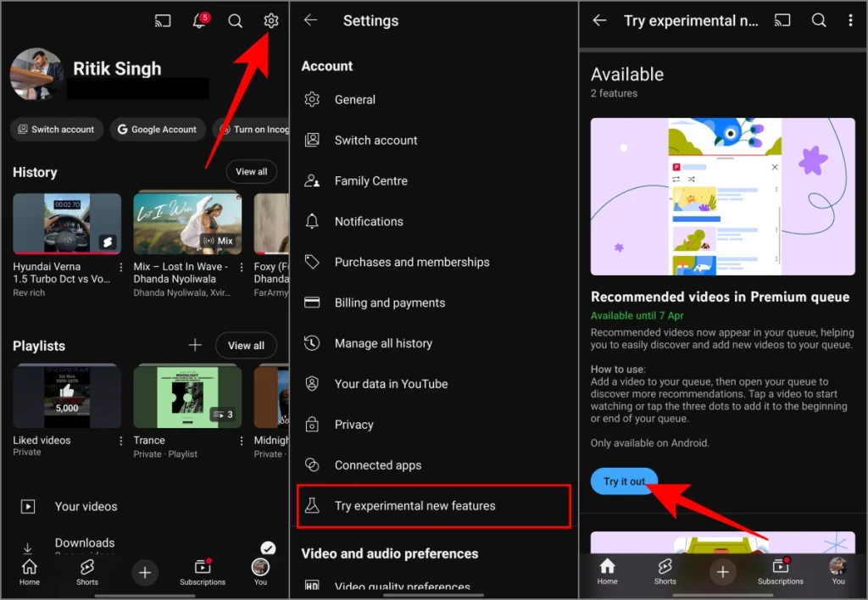Go back from Settings screen

311,20
